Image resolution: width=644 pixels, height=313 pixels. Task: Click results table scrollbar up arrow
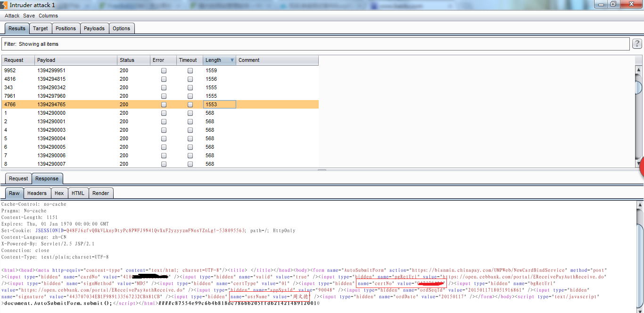point(638,70)
